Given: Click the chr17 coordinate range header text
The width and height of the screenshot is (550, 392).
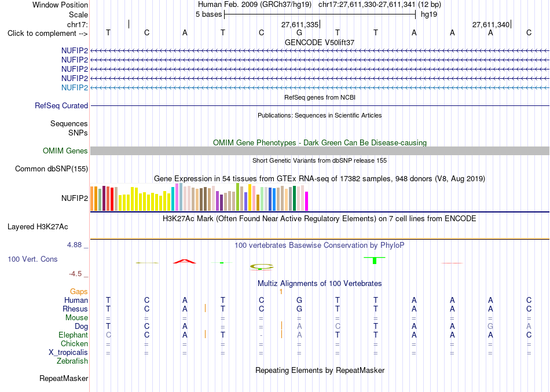Looking at the screenshot, I should [380, 5].
